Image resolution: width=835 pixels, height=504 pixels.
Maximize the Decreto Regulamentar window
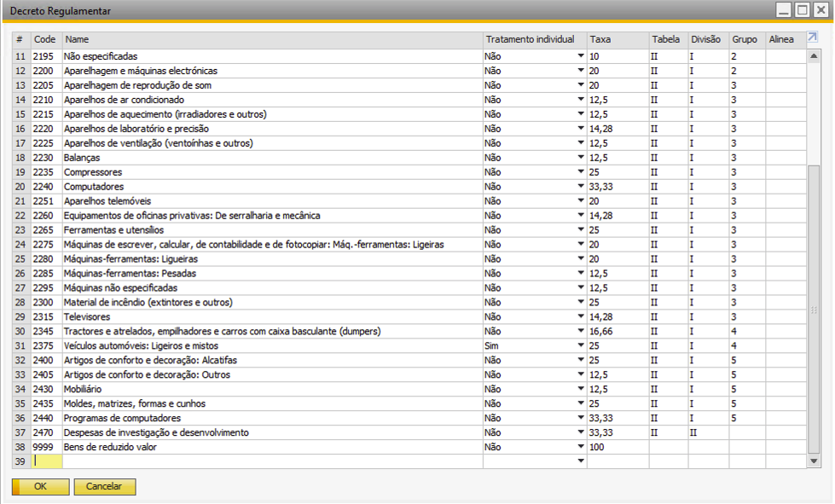[x=802, y=10]
